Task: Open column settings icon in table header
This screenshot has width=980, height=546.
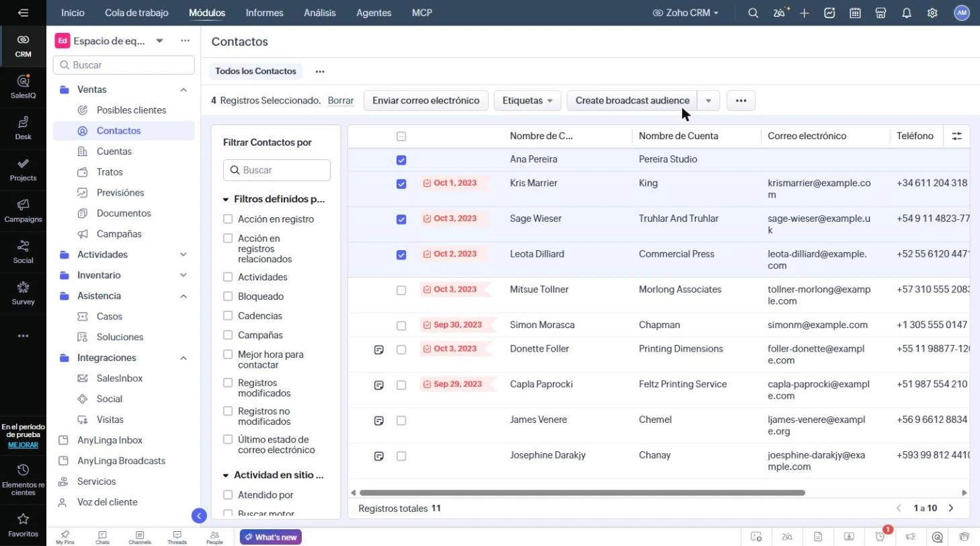Action: coord(957,136)
